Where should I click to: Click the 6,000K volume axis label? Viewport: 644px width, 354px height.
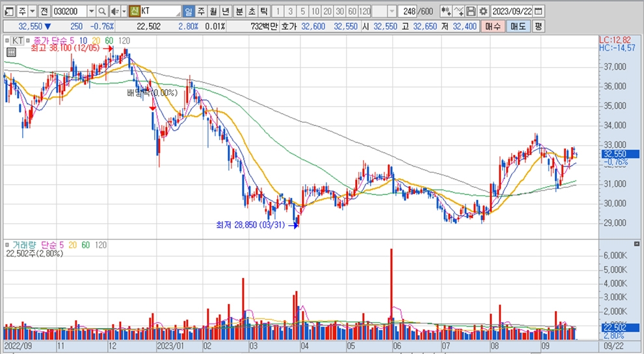[614, 255]
